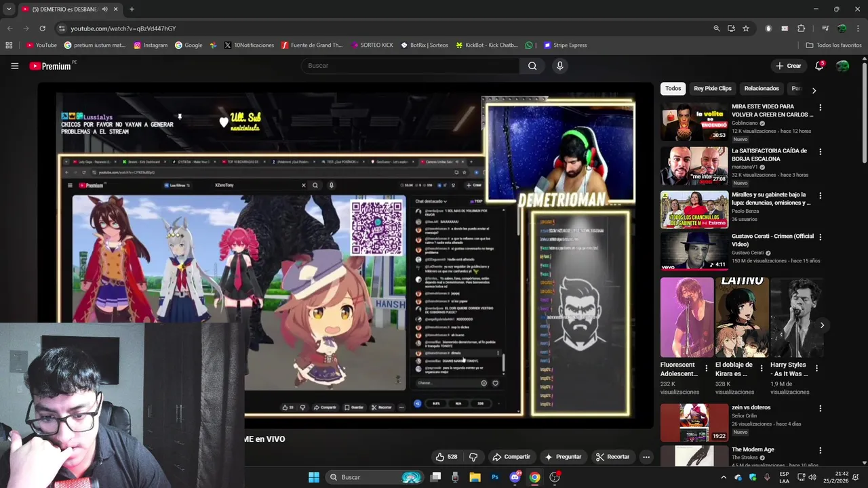Click the Compartir button

[511, 457]
